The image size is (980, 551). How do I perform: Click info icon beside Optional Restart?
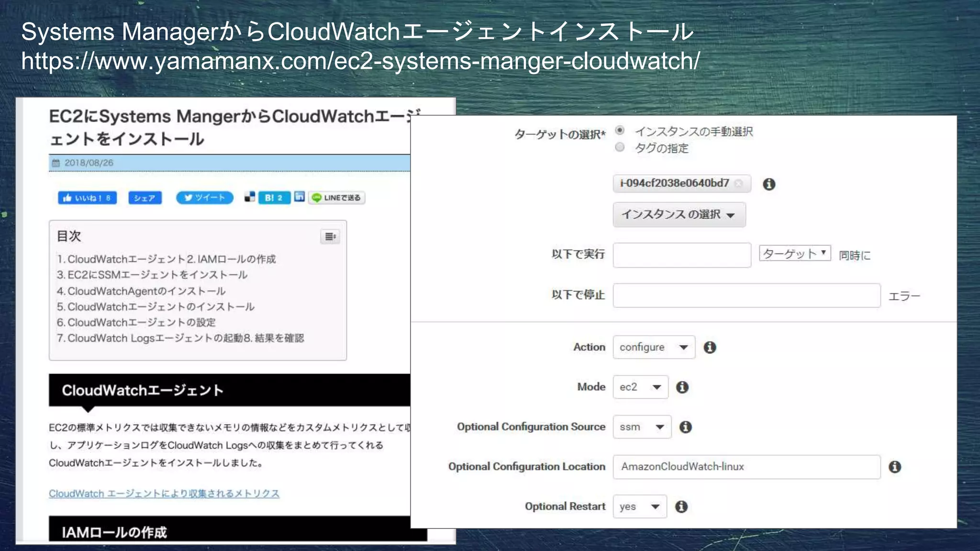pos(681,507)
